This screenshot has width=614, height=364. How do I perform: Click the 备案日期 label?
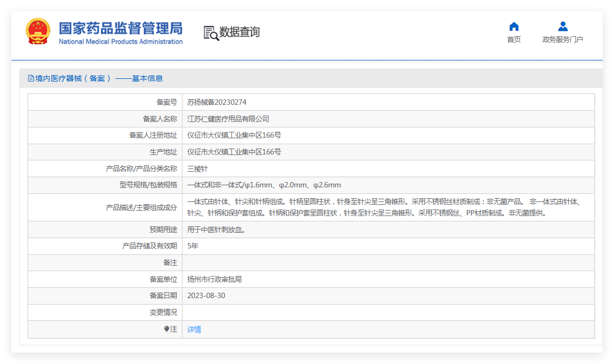click(163, 296)
